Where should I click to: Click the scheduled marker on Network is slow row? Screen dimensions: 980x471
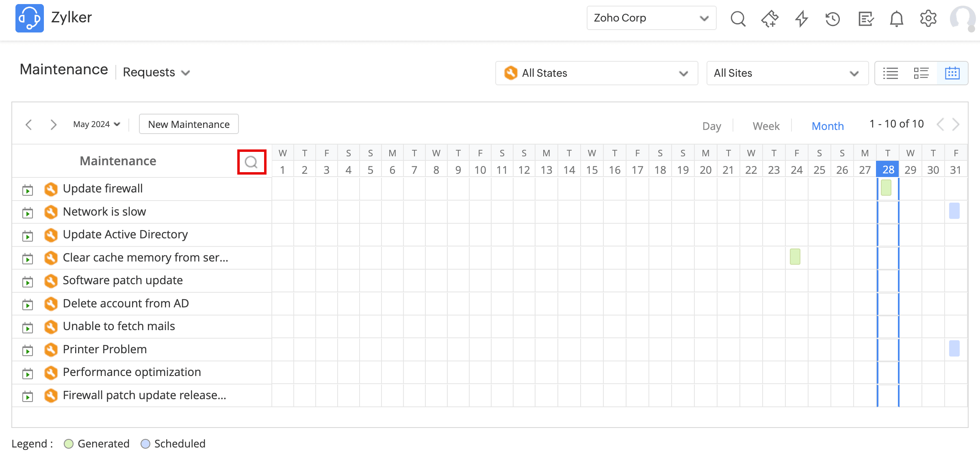point(954,211)
